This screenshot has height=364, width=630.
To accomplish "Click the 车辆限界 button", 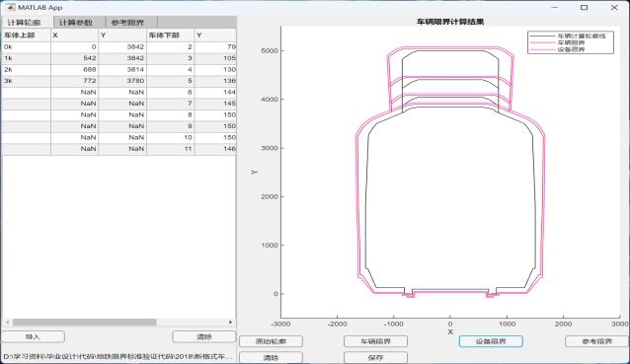I will pos(375,341).
